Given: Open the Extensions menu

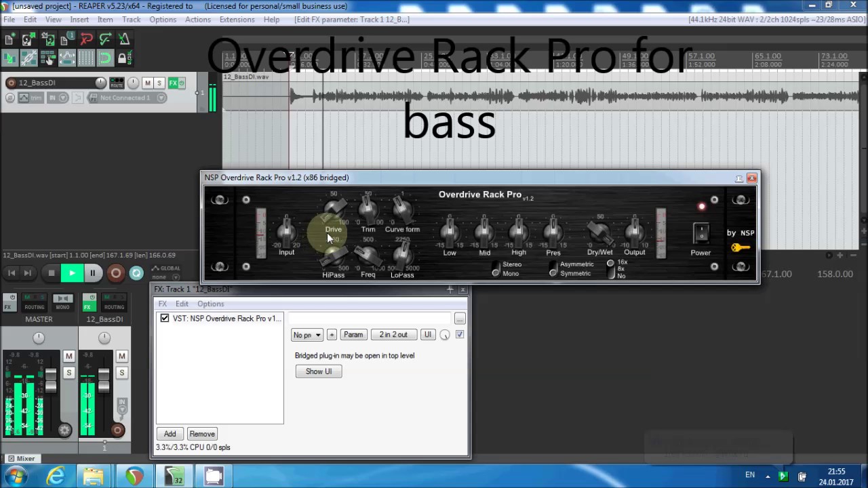Looking at the screenshot, I should tap(237, 20).
